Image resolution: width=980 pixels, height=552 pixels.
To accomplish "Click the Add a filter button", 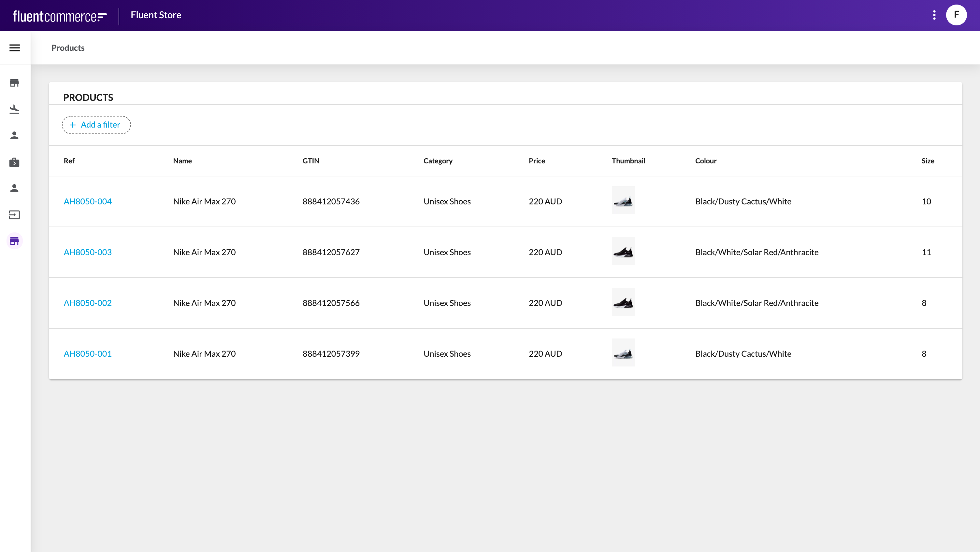I will click(96, 125).
